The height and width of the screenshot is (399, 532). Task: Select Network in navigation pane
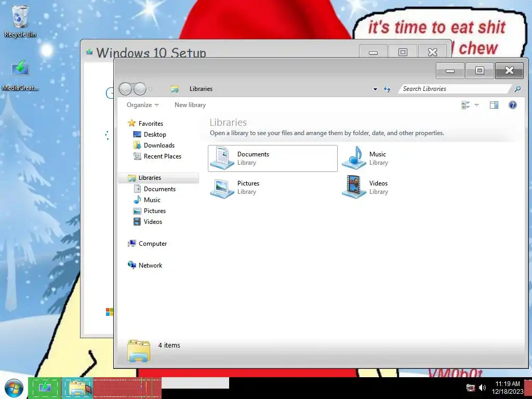(150, 265)
